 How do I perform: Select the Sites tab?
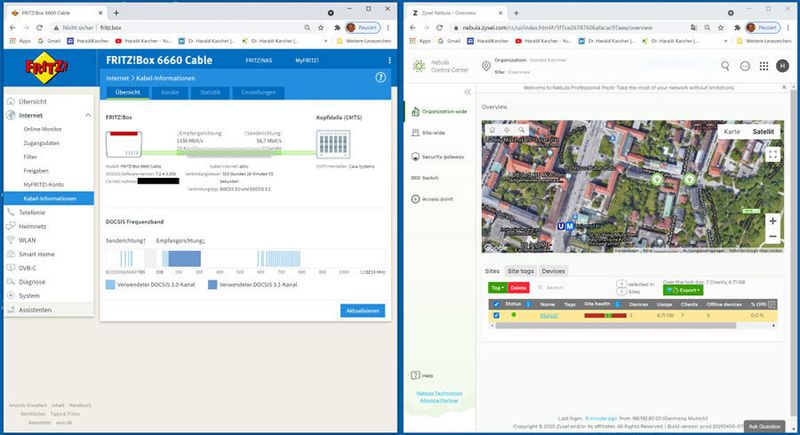tap(492, 271)
